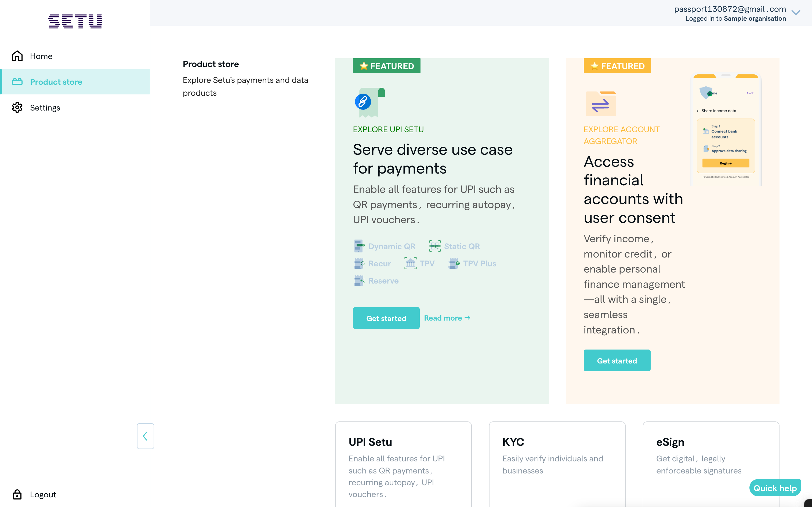Image resolution: width=812 pixels, height=507 pixels.
Task: Expand the account dropdown chevron
Action: coord(796,13)
